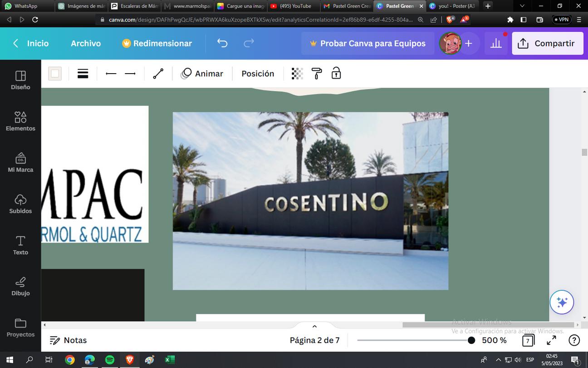This screenshot has width=588, height=368.
Task: Undo the last action
Action: [x=222, y=43]
